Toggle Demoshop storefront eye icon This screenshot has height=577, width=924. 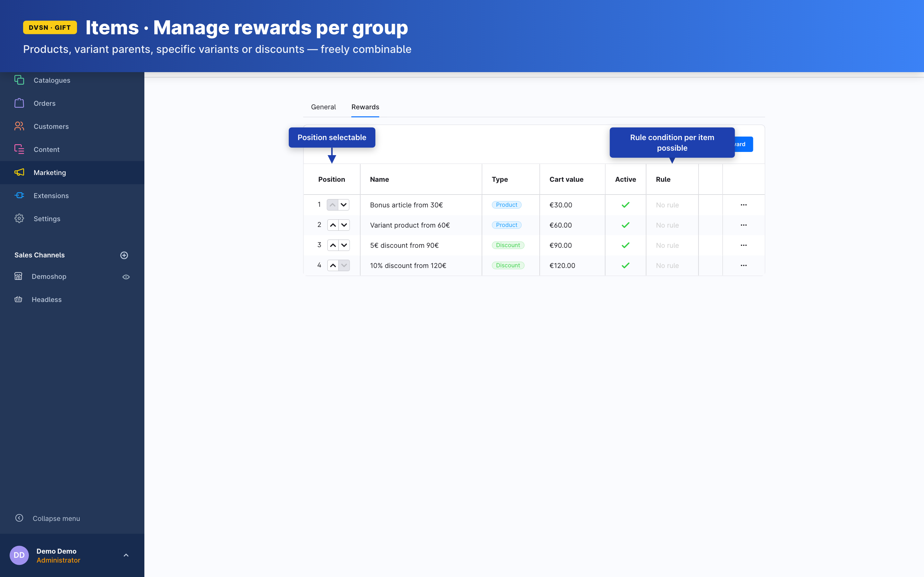click(126, 277)
